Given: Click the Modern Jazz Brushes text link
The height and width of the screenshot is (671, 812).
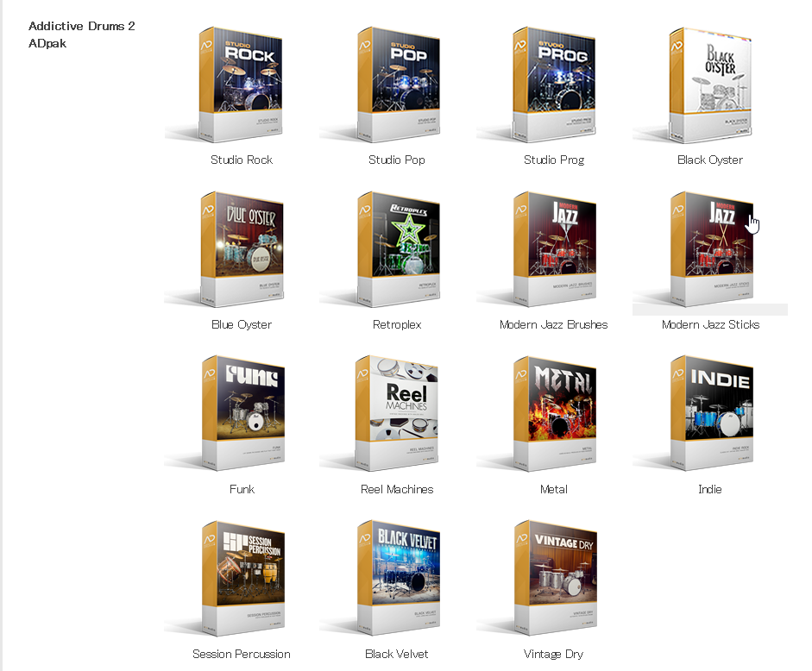Looking at the screenshot, I should (554, 324).
